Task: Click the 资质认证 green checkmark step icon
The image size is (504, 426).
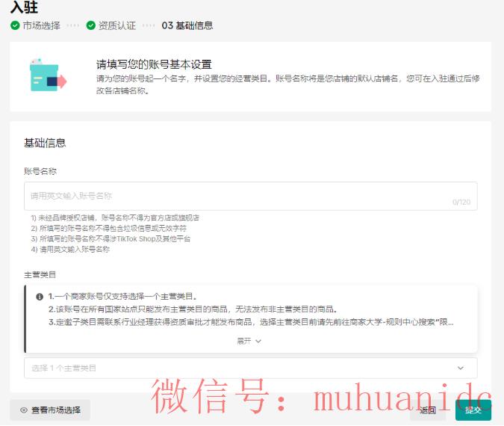Action: [x=91, y=25]
